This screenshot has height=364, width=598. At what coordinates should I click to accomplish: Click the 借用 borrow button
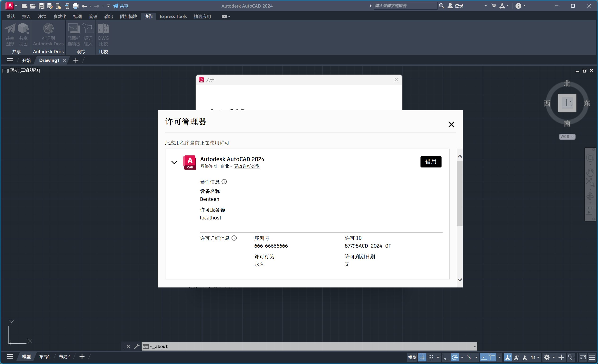pyautogui.click(x=431, y=162)
